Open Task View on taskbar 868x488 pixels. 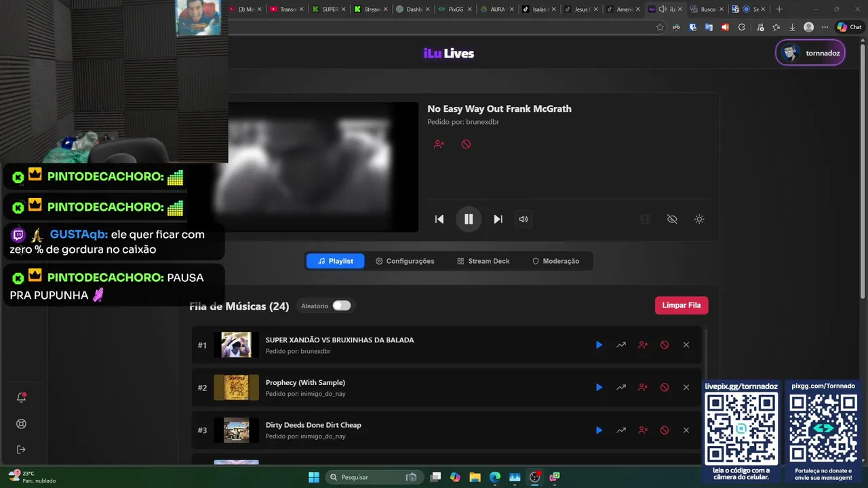pyautogui.click(x=435, y=477)
